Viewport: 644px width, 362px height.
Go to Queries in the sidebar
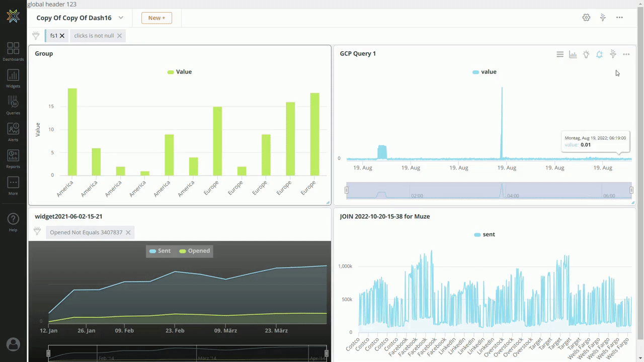point(13,105)
